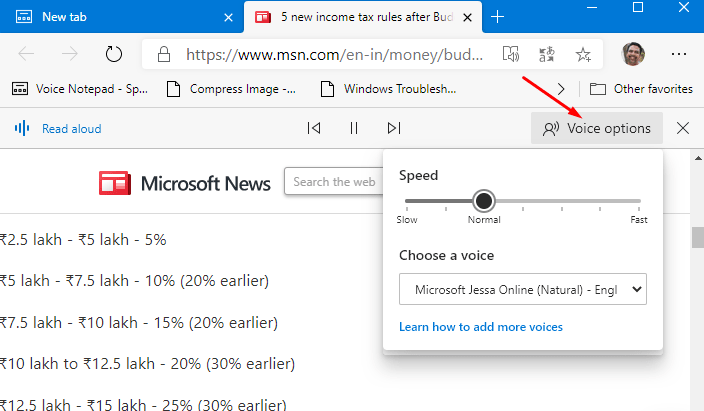View site information via the lock icon

[164, 54]
